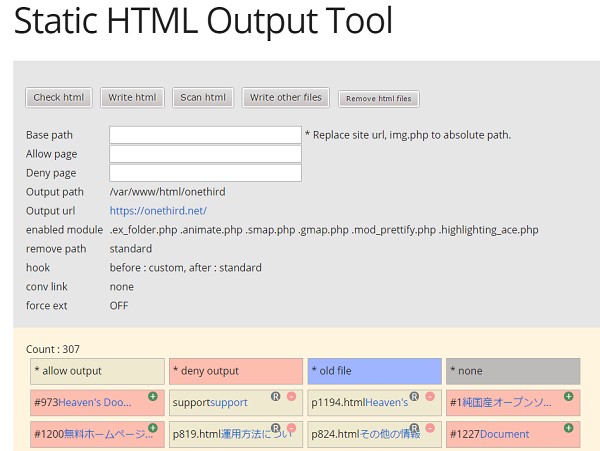
Task: Click the R icon on p819.html entry
Action: (x=276, y=428)
